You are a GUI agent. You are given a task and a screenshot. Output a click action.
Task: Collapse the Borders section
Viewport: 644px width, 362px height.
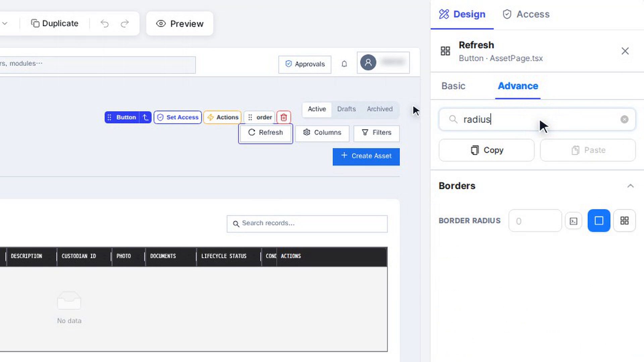click(631, 186)
